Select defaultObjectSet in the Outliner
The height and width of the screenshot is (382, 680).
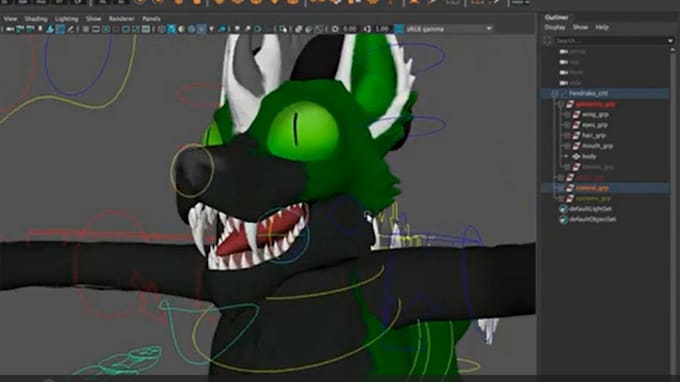click(592, 219)
